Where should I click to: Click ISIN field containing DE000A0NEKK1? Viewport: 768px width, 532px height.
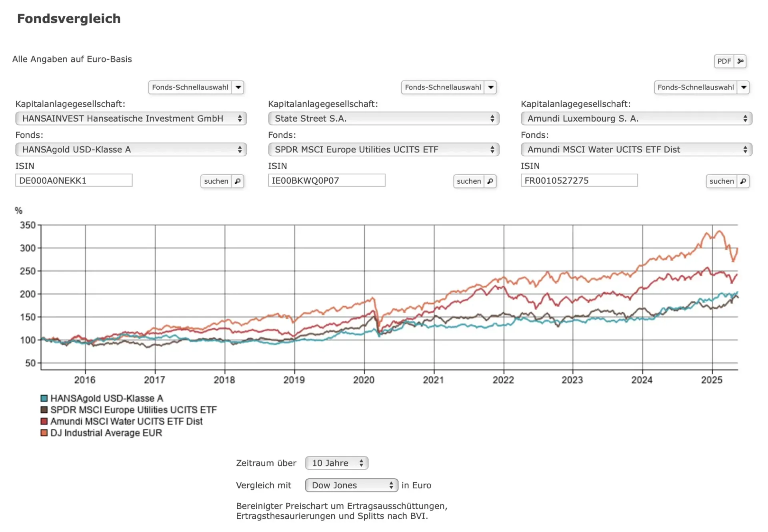coord(74,180)
